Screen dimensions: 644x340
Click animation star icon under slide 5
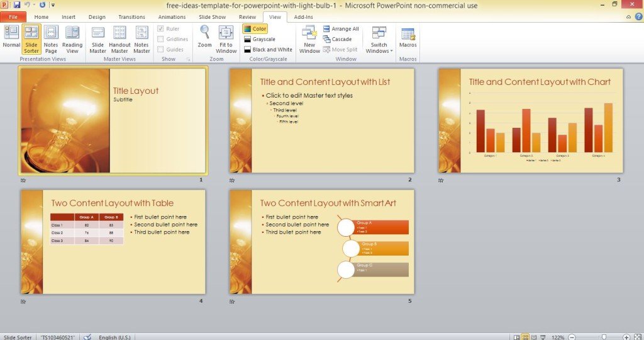click(232, 302)
